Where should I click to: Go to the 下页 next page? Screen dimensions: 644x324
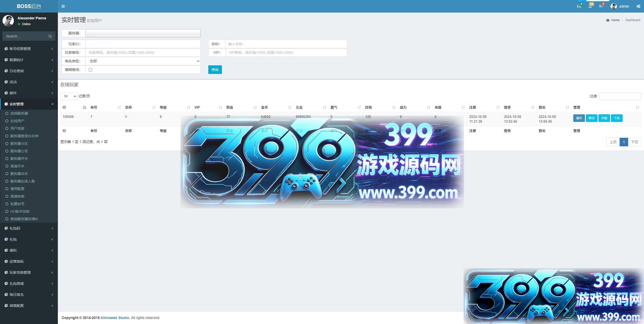click(x=635, y=142)
